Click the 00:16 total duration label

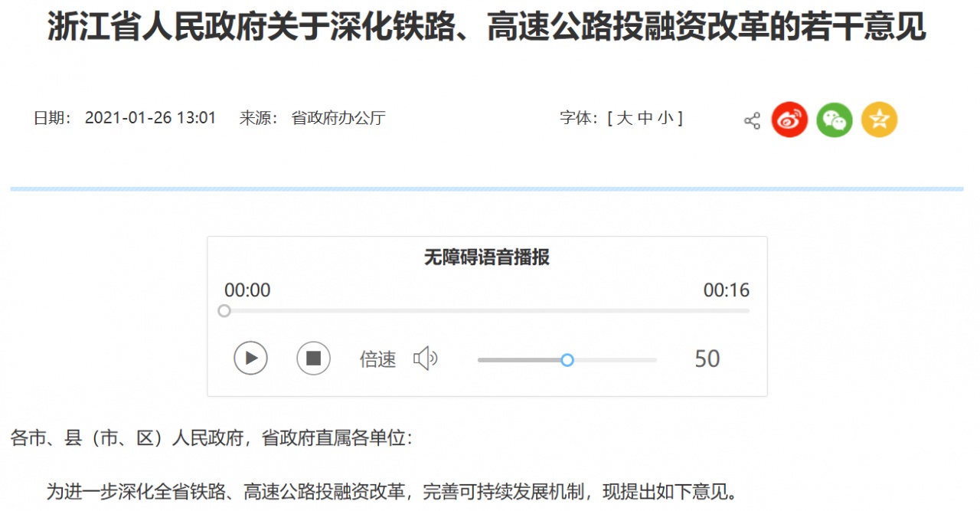pyautogui.click(x=727, y=290)
